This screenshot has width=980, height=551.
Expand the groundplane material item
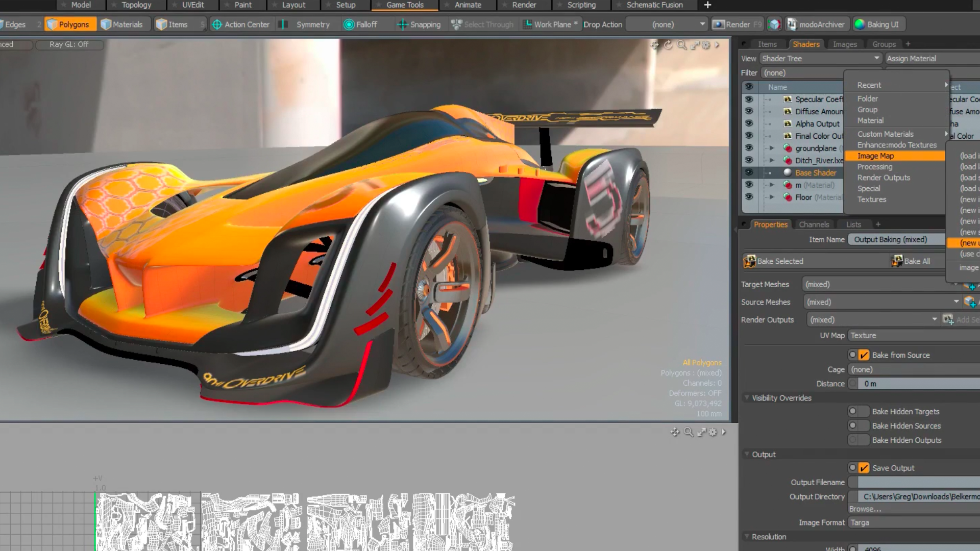772,148
